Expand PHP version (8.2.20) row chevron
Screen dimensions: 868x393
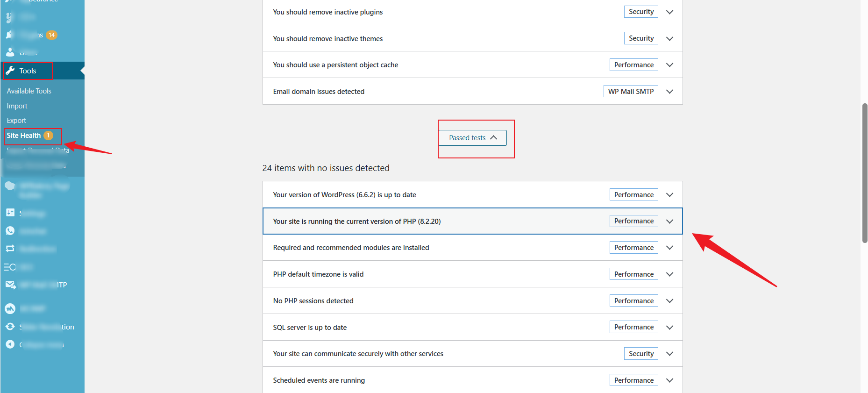coord(669,222)
